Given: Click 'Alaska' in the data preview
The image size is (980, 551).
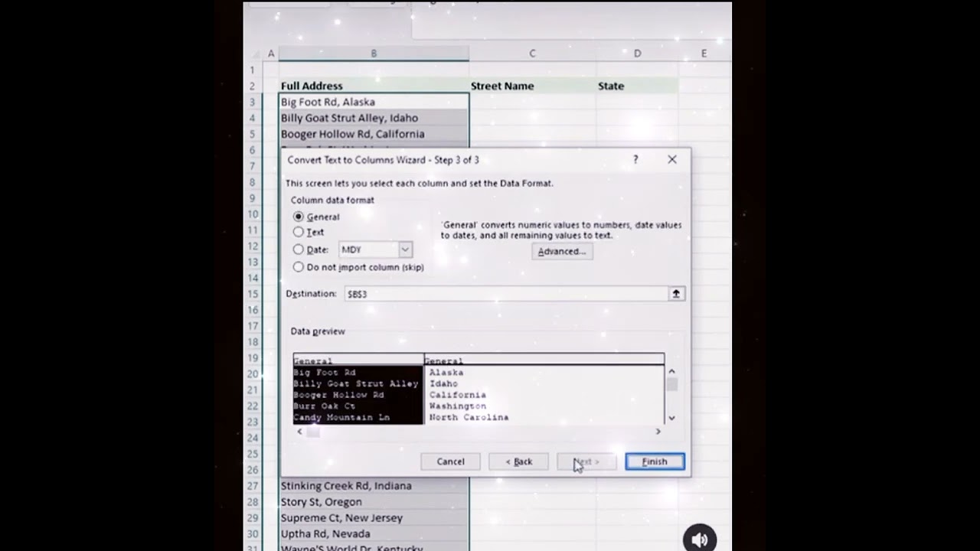Looking at the screenshot, I should pos(446,373).
